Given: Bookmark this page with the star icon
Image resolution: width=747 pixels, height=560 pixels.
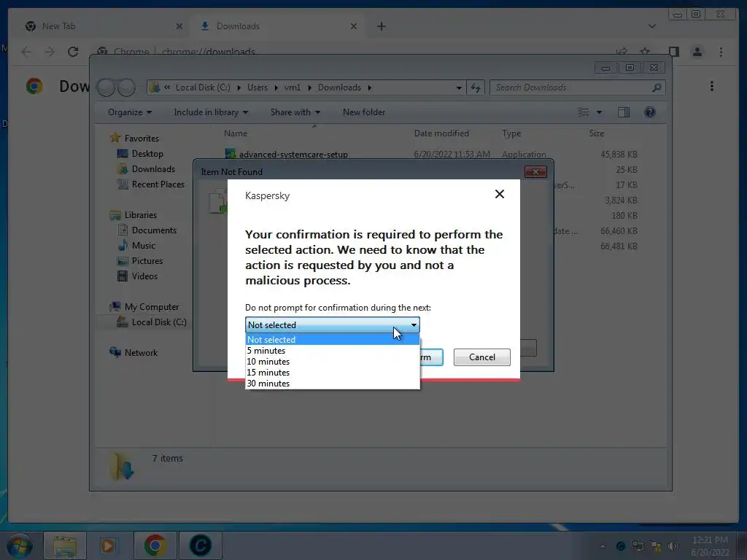Looking at the screenshot, I should tap(645, 52).
